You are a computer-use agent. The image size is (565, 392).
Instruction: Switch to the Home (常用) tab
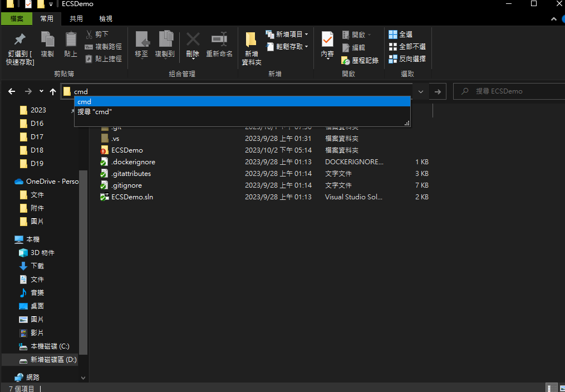click(47, 19)
